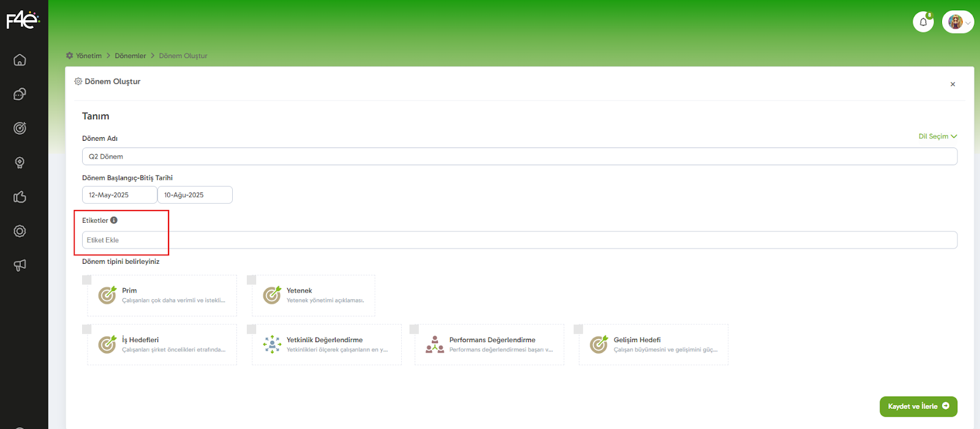Open the lightbulb sidebar icon
The image size is (980, 429).
click(20, 163)
